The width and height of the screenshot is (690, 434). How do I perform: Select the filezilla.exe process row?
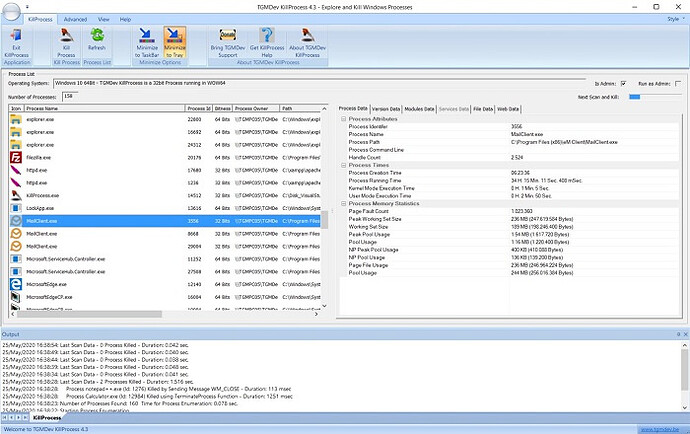(x=165, y=158)
